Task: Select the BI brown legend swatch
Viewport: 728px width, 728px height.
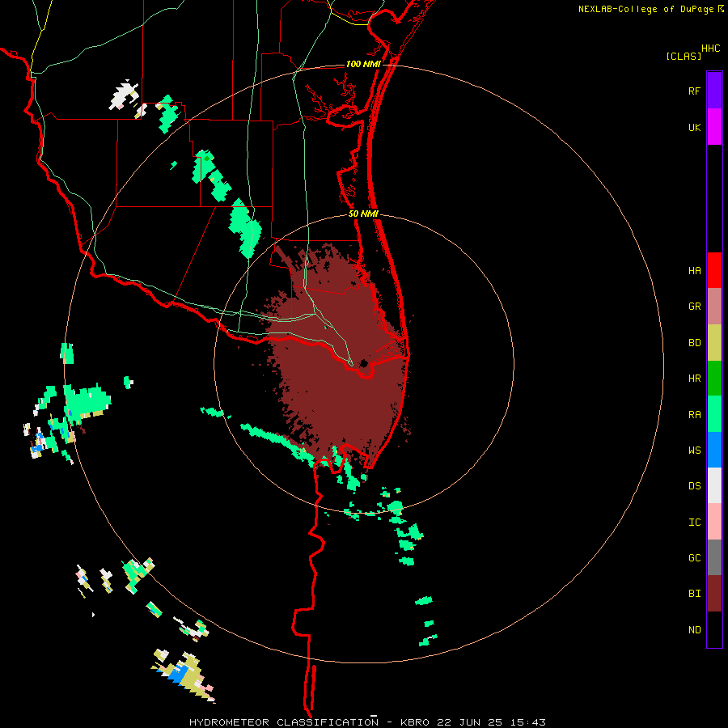Action: pos(714,594)
